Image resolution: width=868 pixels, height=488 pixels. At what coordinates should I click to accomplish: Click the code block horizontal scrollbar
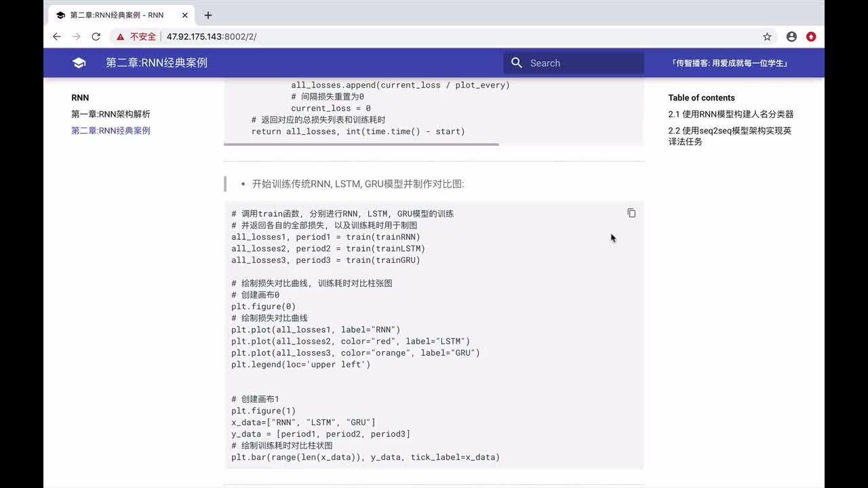(x=361, y=144)
